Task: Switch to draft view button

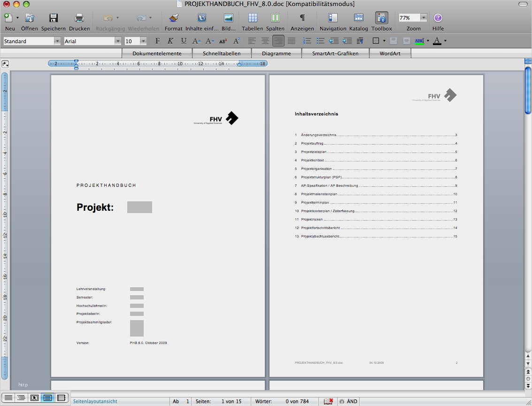Action: 8,398
